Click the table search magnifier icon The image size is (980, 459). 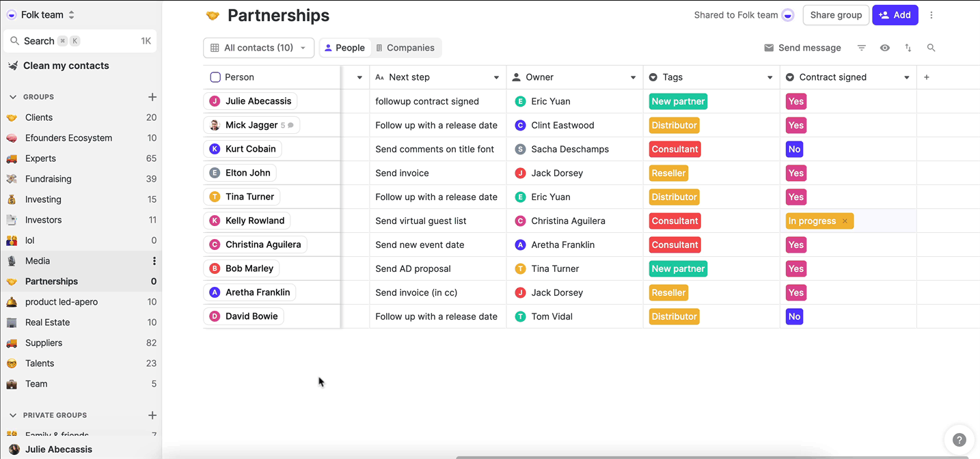pyautogui.click(x=931, y=48)
